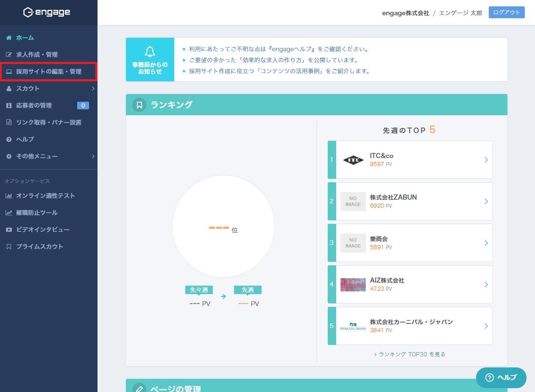Click the gear icon beside その他メニュー
Screen dimensions: 535x392
click(x=8, y=156)
